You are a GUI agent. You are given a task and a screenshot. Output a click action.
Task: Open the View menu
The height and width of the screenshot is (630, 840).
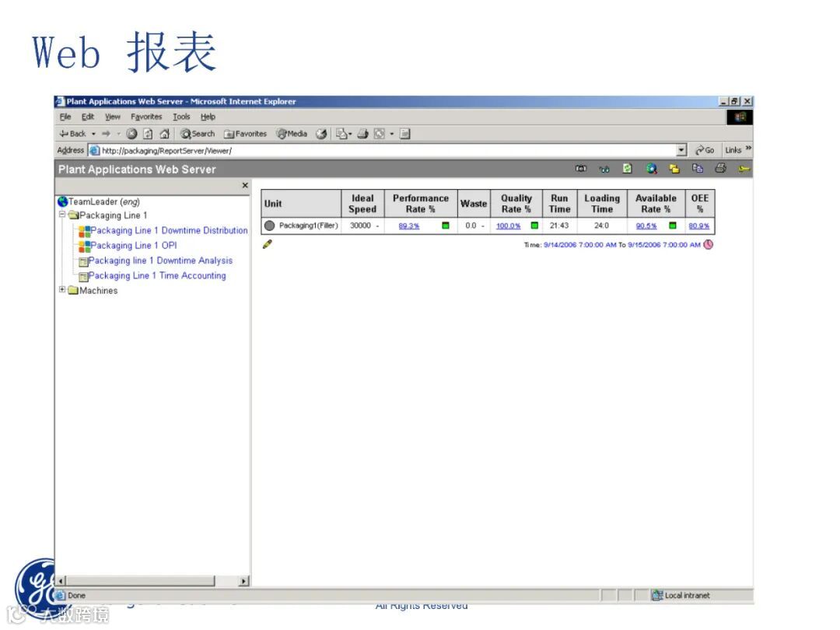click(113, 117)
